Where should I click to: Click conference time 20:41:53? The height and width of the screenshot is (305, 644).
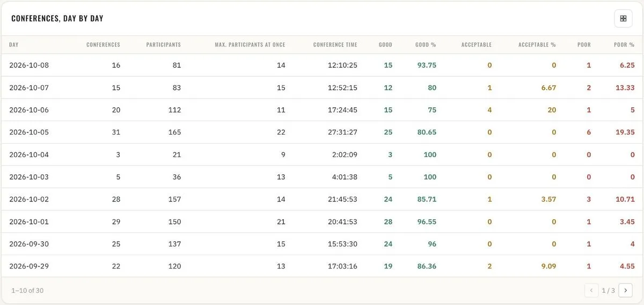coord(342,221)
